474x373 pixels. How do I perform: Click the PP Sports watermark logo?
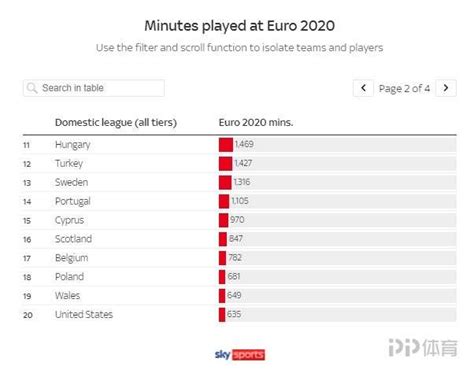(423, 348)
